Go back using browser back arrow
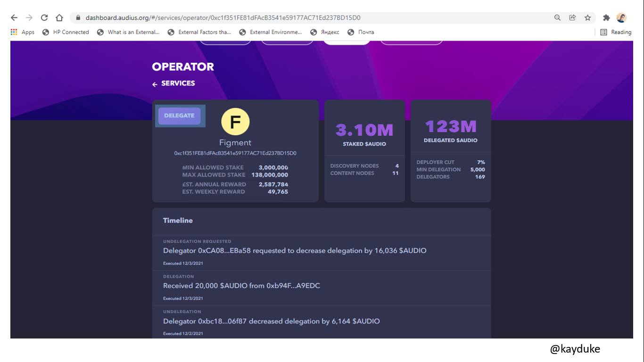 point(14,18)
